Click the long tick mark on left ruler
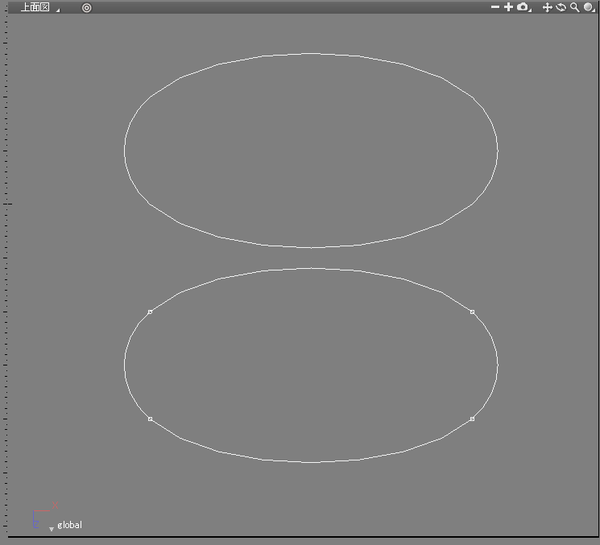Viewport: 600px width, 545px height. click(x=6, y=204)
